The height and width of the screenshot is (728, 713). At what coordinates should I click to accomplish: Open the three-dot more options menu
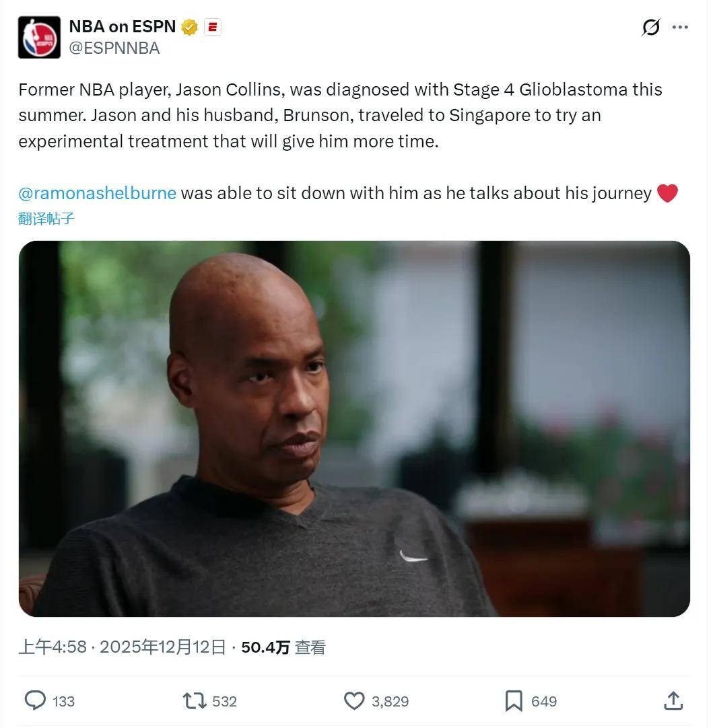click(680, 27)
